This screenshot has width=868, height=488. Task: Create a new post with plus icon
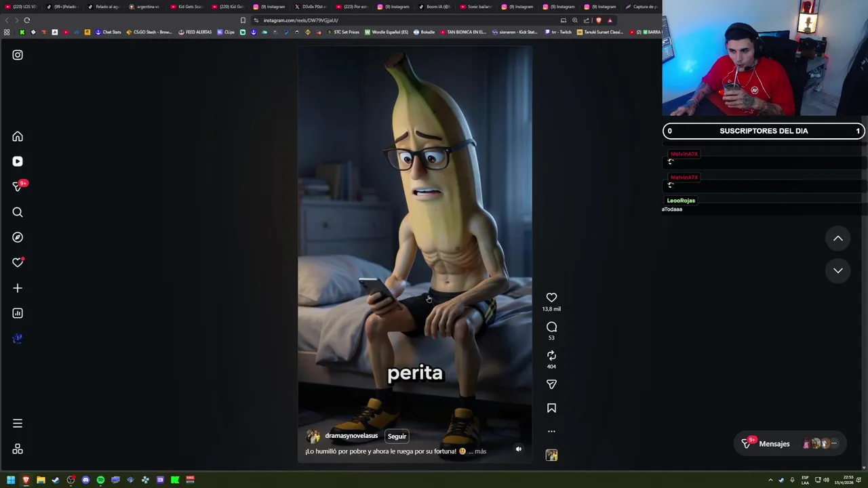[x=18, y=288]
